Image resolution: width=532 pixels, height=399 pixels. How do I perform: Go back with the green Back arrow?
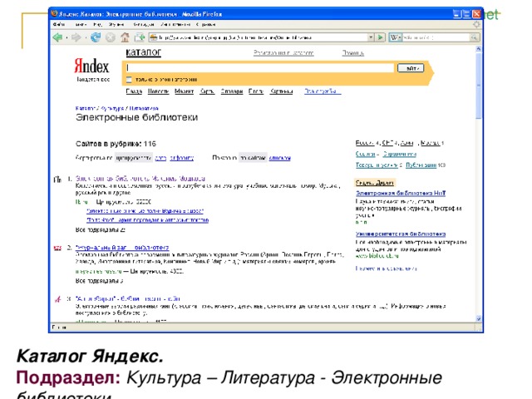[57, 37]
